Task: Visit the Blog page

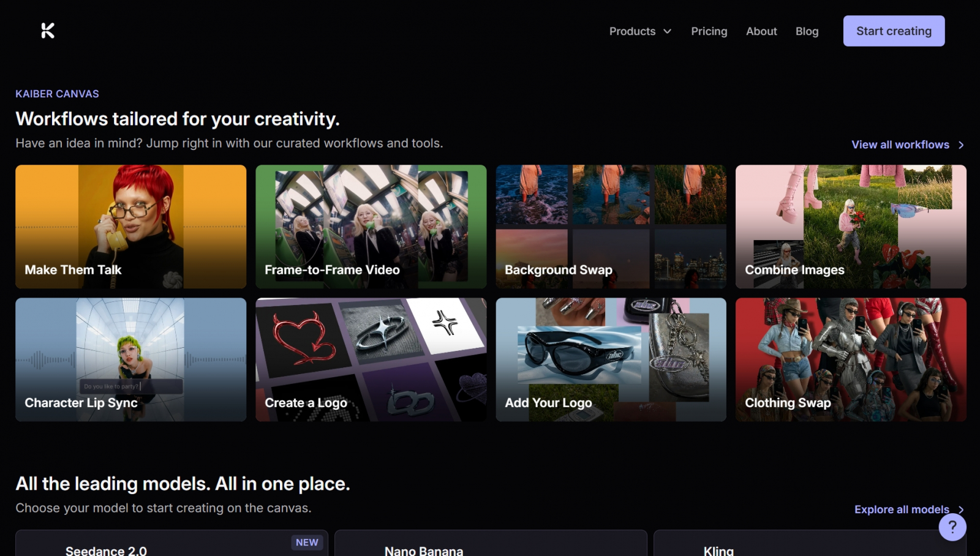Action: (807, 31)
